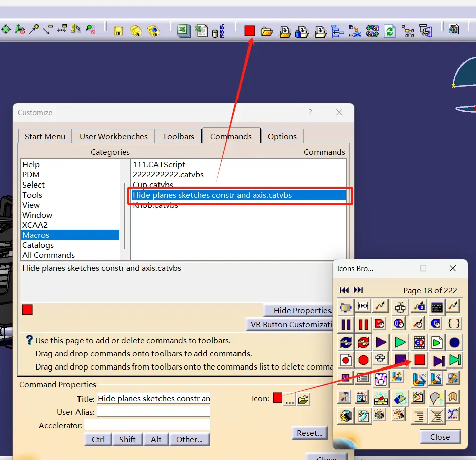
Task: Click the Reset... button
Action: coord(309,433)
